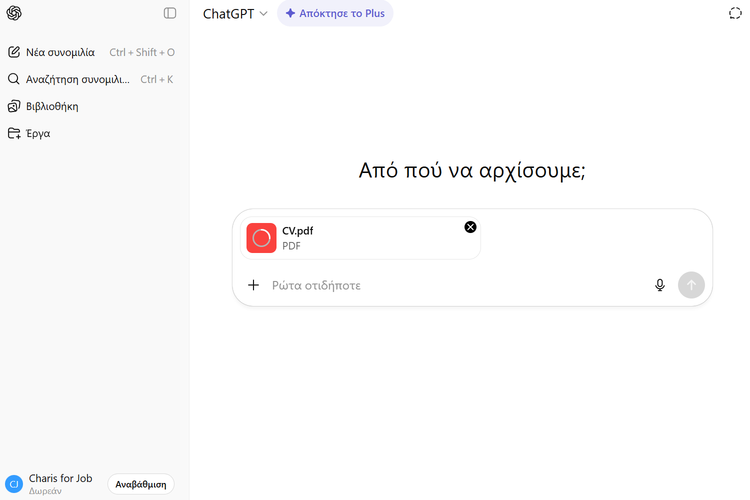Viewport: 750px width, 500px height.
Task: Click the ChatGPT logo icon
Action: (14, 13)
